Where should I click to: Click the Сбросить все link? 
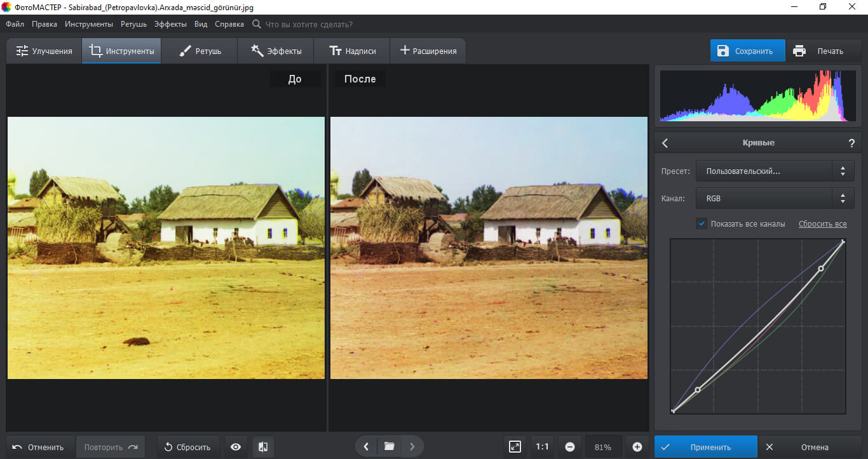click(x=822, y=224)
